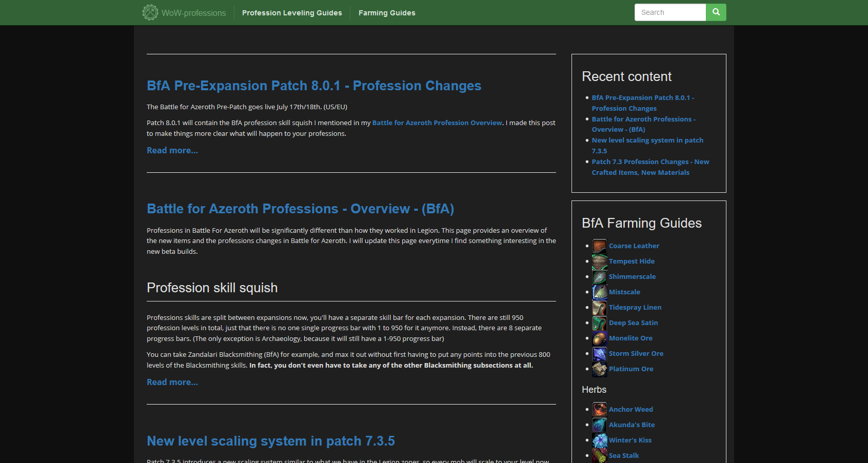
Task: Click the Storm Silver Ore item icon
Action: 600,354
